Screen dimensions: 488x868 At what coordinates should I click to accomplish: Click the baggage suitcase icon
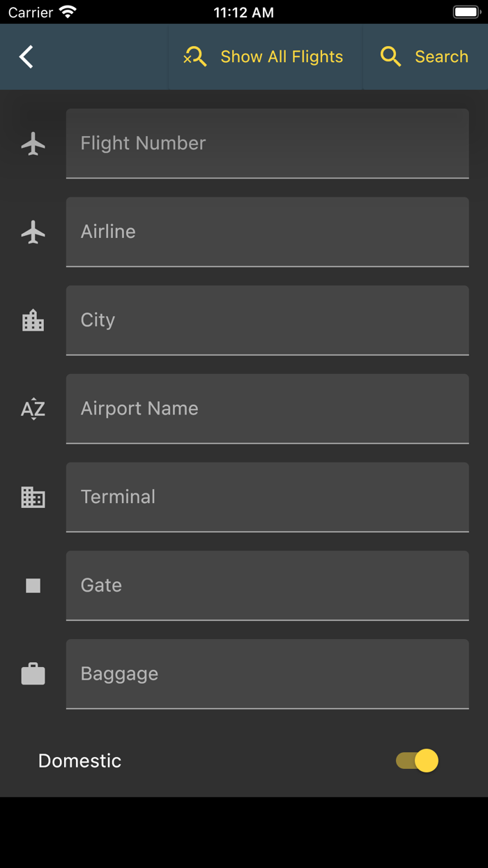pos(32,674)
